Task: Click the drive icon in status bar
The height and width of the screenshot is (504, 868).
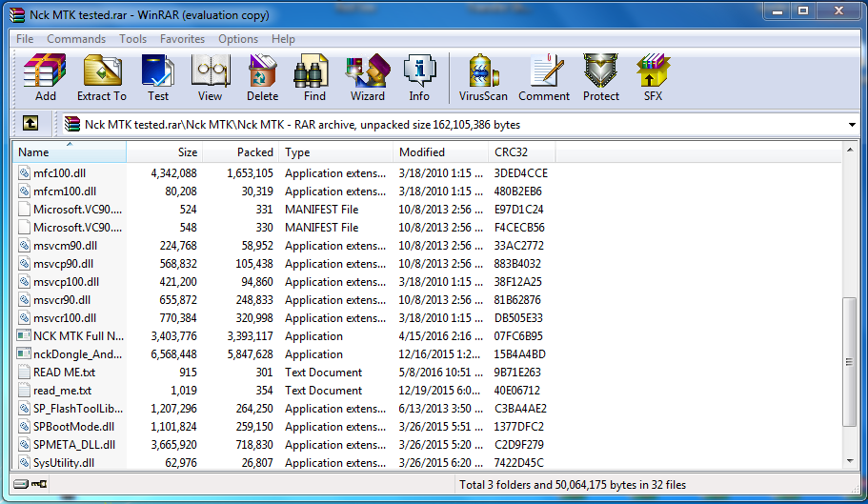Action: 20,484
